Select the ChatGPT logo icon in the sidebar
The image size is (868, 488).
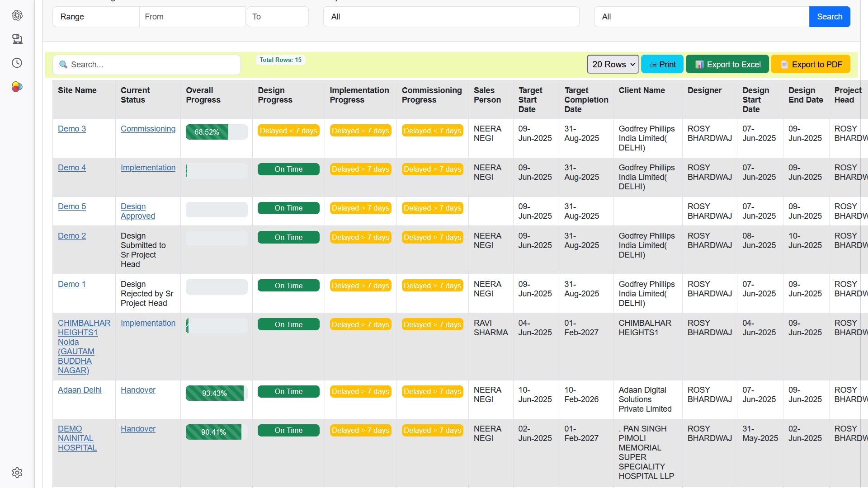[x=17, y=15]
